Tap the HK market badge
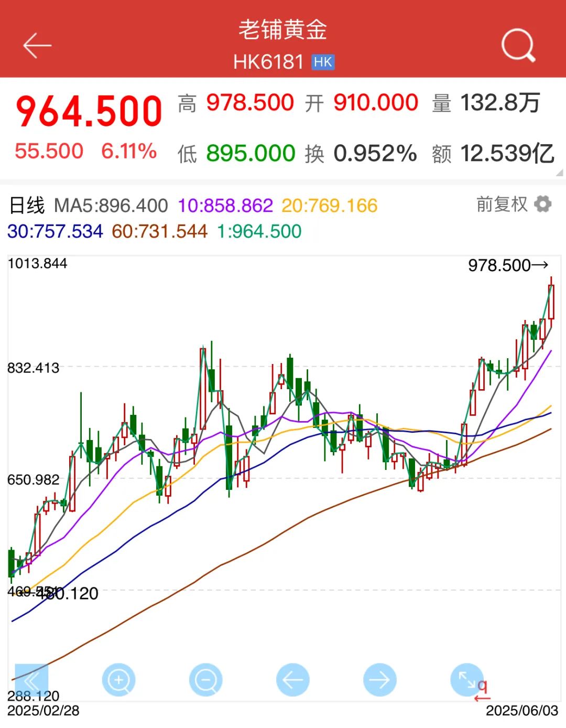The height and width of the screenshot is (728, 566). tap(322, 62)
